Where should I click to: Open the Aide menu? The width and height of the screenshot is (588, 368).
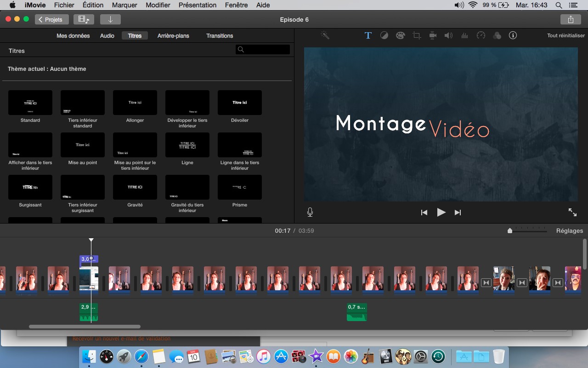[x=263, y=5]
